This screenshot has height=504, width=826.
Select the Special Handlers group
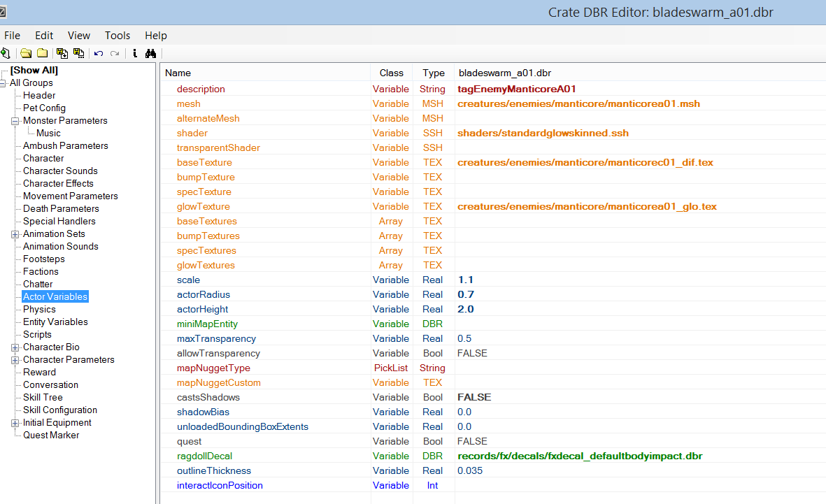tap(59, 222)
